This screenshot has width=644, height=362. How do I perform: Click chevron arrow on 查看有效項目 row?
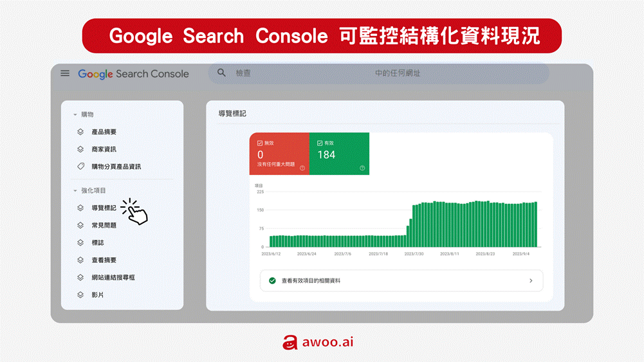(531, 281)
